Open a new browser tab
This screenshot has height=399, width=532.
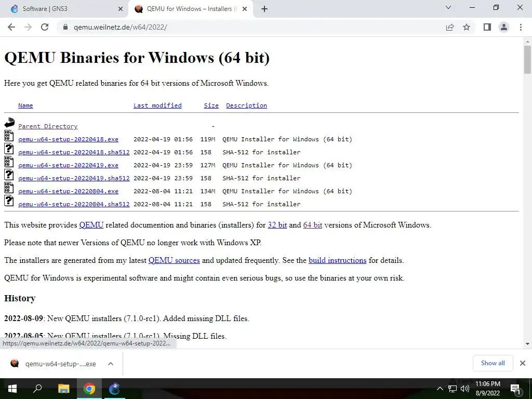tap(264, 9)
